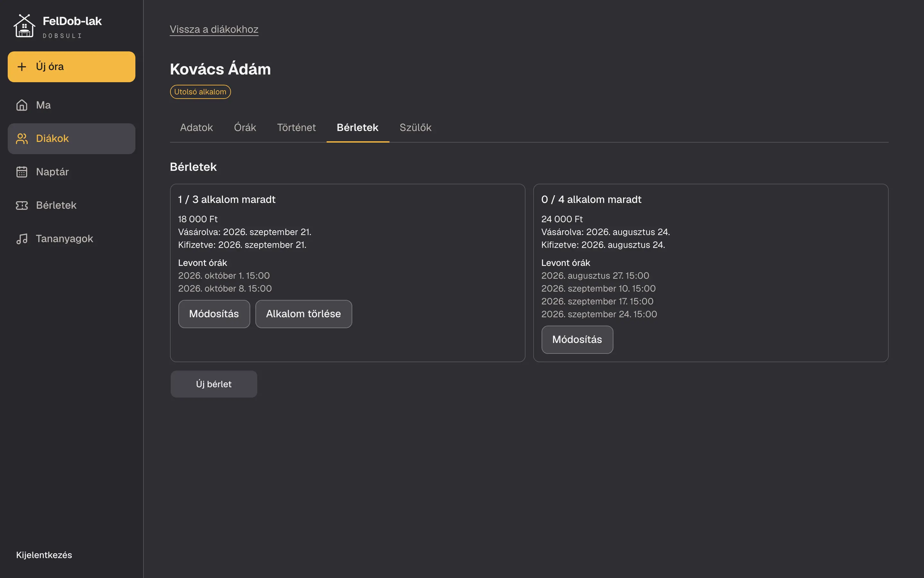The height and width of the screenshot is (578, 924).
Task: Click the ticket icon beside Bérletek
Action: click(22, 205)
